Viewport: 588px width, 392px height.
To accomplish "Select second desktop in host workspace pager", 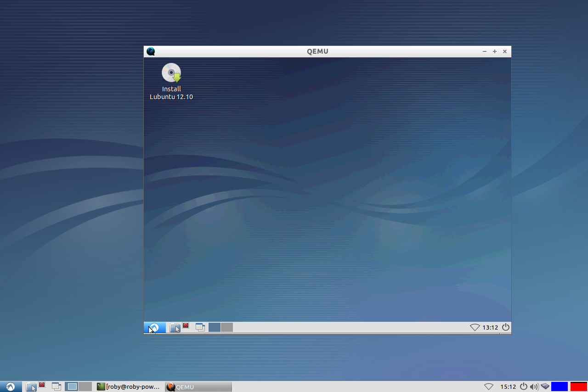I will (x=85, y=386).
